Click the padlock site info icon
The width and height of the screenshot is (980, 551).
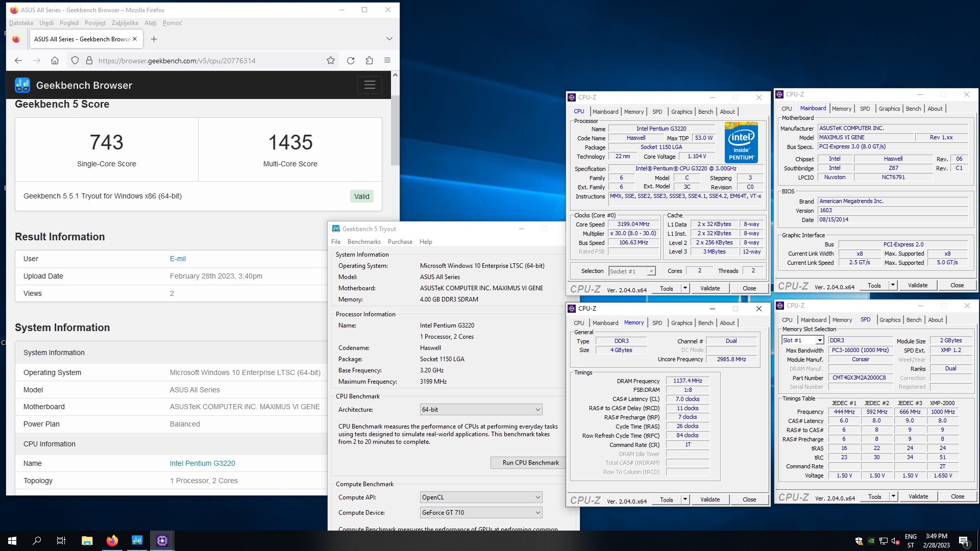point(89,60)
